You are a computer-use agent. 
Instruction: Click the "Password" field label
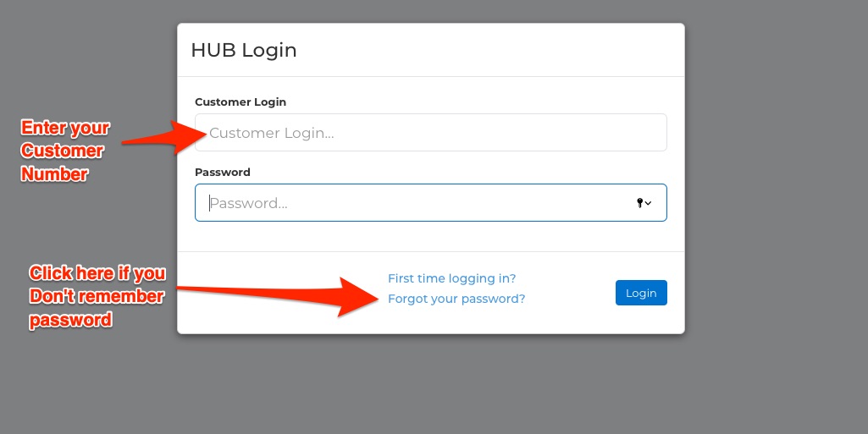click(x=223, y=172)
